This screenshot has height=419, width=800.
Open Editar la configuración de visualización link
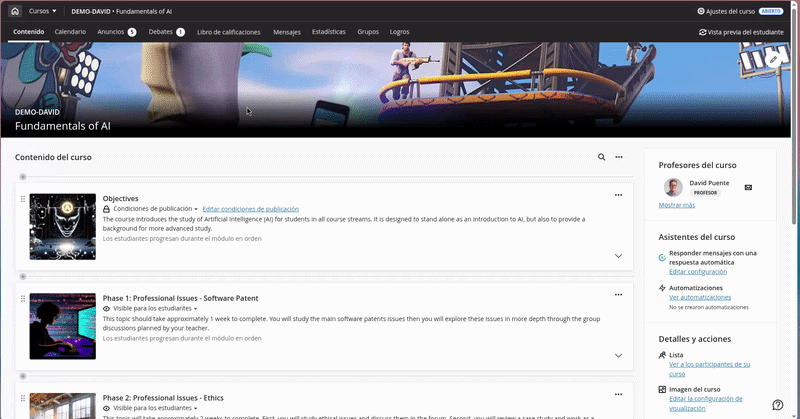[706, 403]
